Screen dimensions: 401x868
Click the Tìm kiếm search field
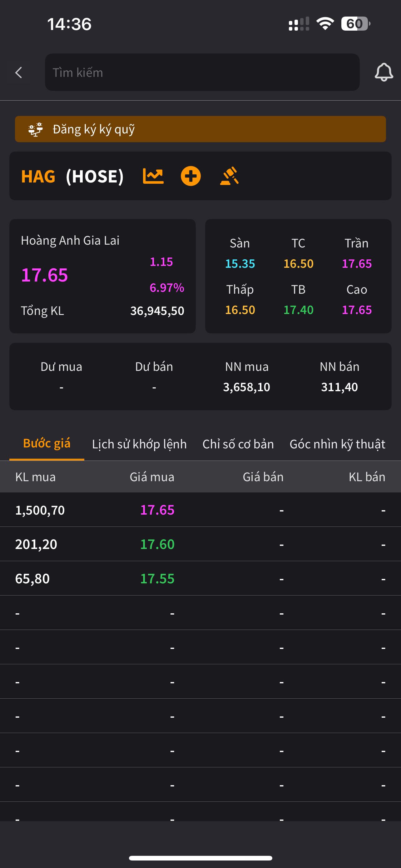click(x=202, y=72)
